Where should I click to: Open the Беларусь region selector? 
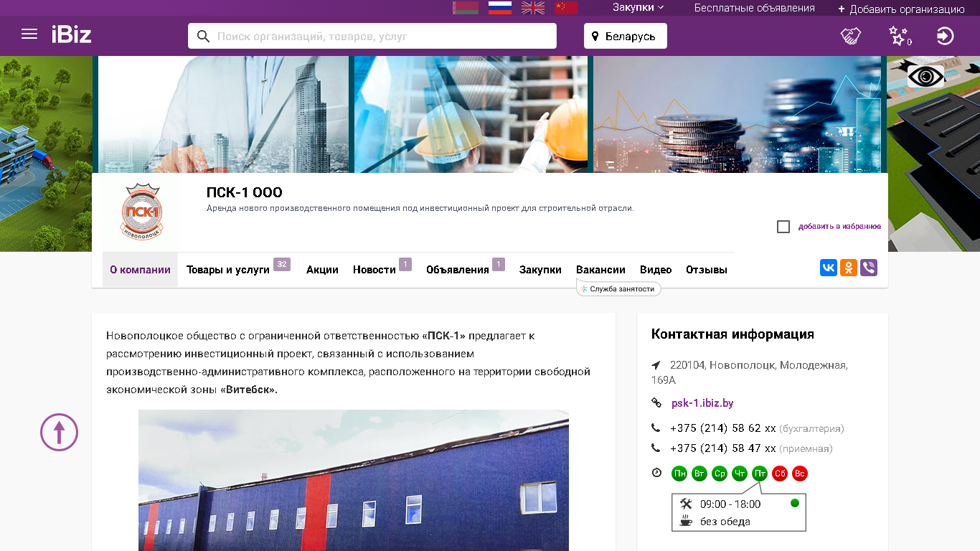click(x=626, y=36)
